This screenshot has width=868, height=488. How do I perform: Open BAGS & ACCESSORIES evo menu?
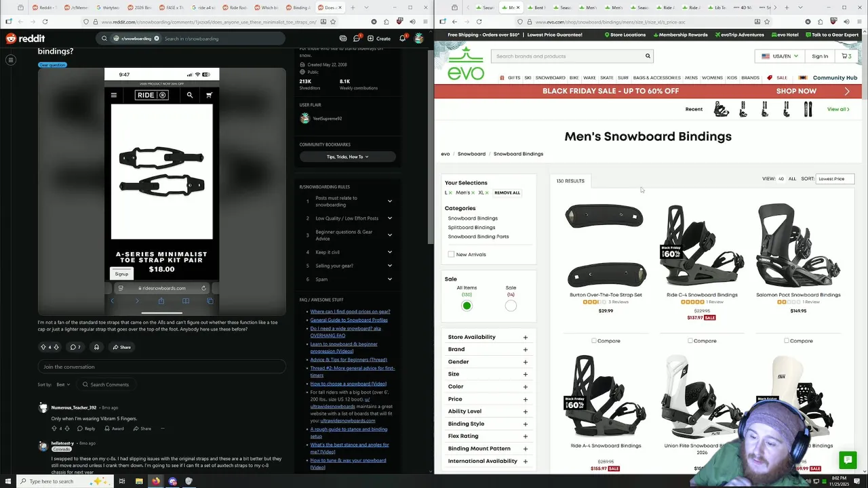(x=656, y=78)
